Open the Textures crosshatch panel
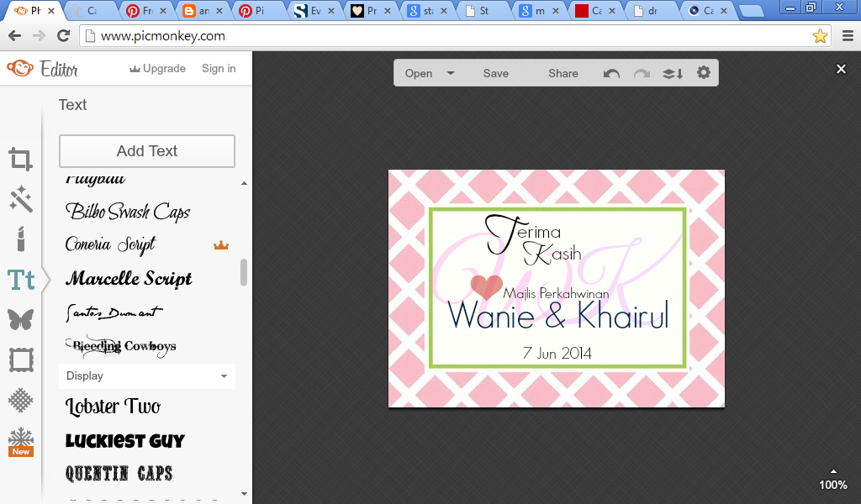 (x=21, y=401)
